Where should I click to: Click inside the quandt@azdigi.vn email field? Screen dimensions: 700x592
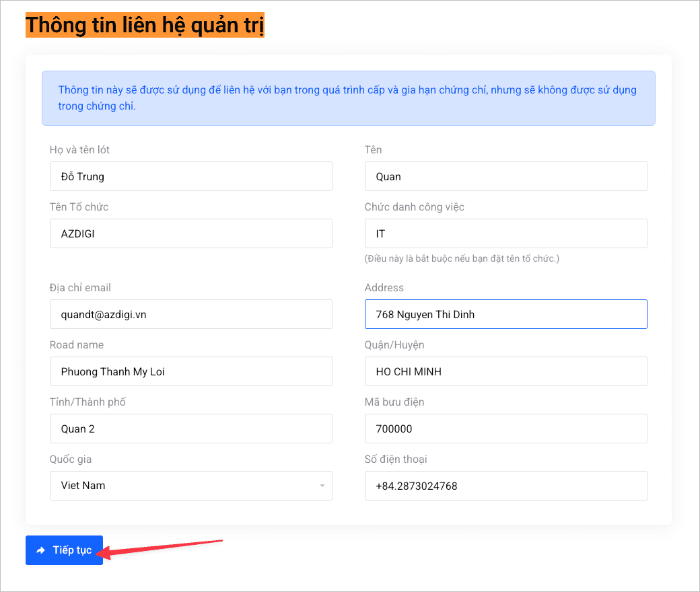[x=190, y=314]
